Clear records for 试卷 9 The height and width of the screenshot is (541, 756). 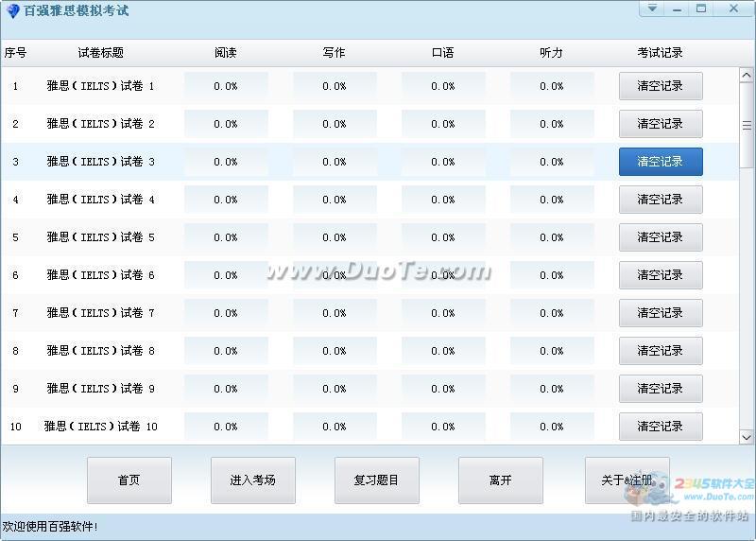pyautogui.click(x=661, y=389)
